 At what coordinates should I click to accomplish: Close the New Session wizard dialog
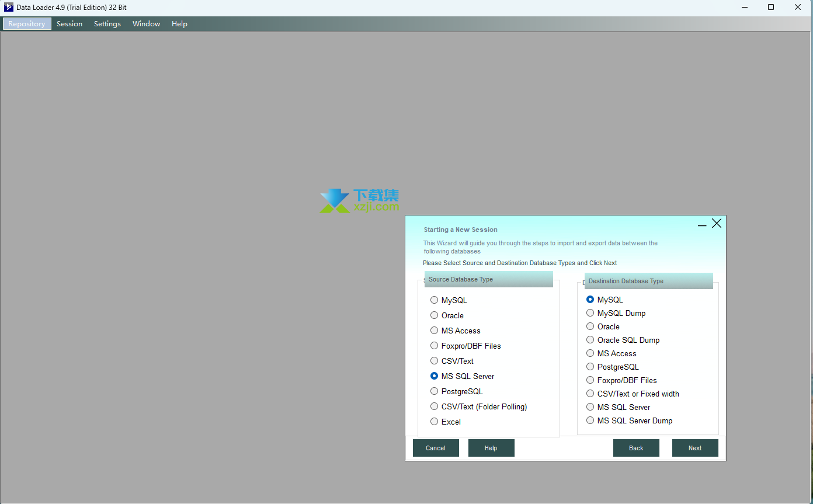717,224
